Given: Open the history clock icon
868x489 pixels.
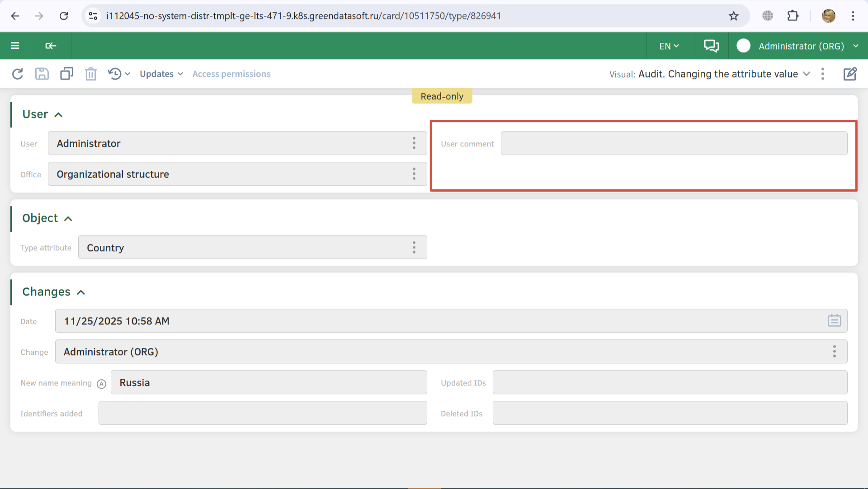Looking at the screenshot, I should tap(115, 74).
